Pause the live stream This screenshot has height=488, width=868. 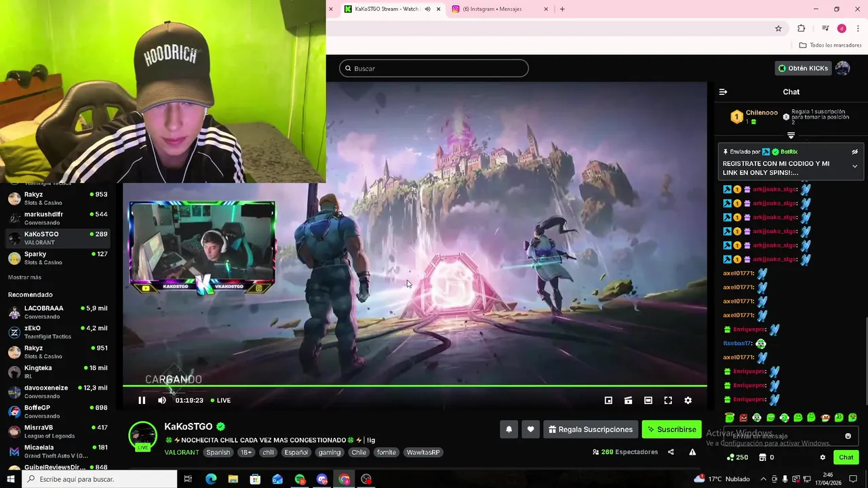tap(142, 401)
